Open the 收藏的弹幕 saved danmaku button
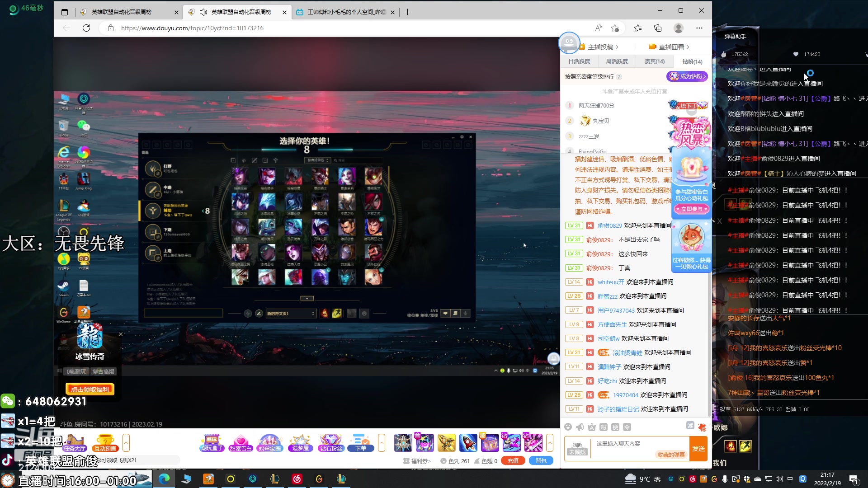This screenshot has height=488, width=868. [671, 455]
